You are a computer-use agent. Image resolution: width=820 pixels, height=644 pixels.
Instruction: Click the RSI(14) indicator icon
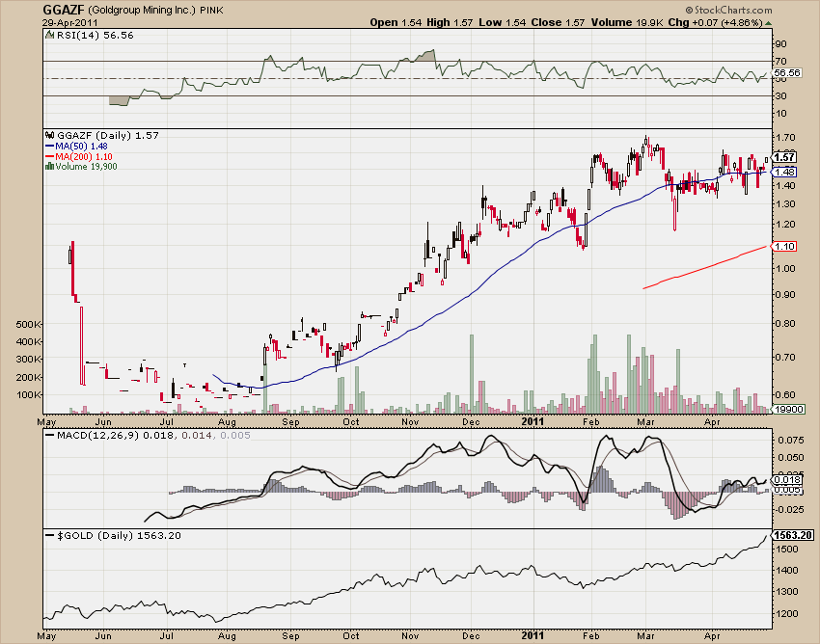click(x=49, y=35)
